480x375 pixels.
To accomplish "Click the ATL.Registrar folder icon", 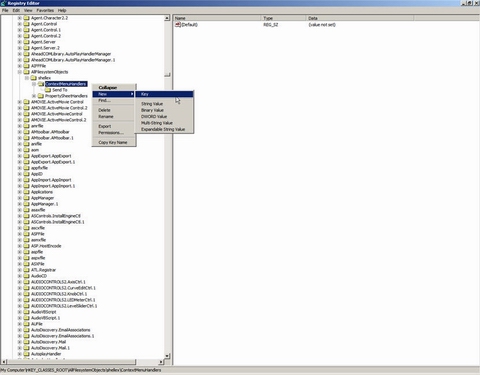I will 27,270.
